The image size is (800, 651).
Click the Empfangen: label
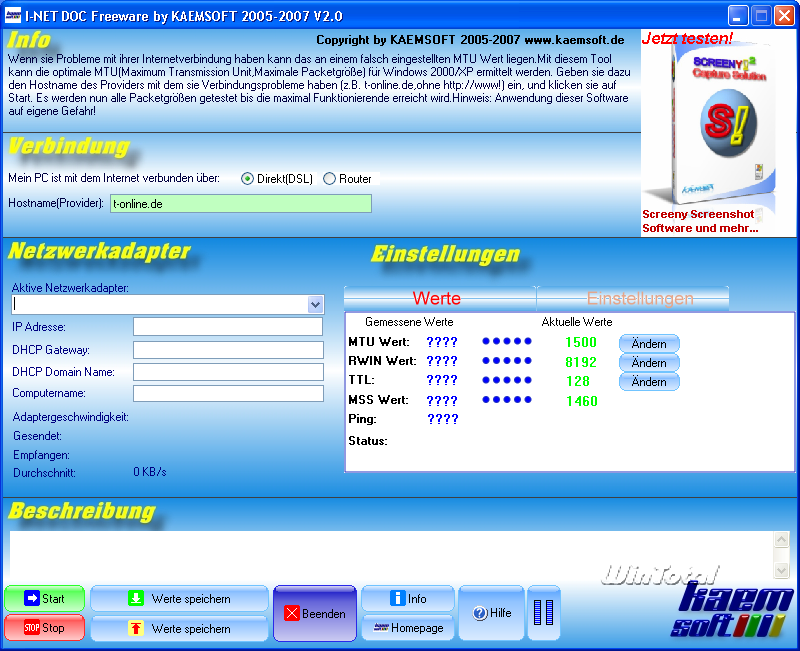click(41, 455)
